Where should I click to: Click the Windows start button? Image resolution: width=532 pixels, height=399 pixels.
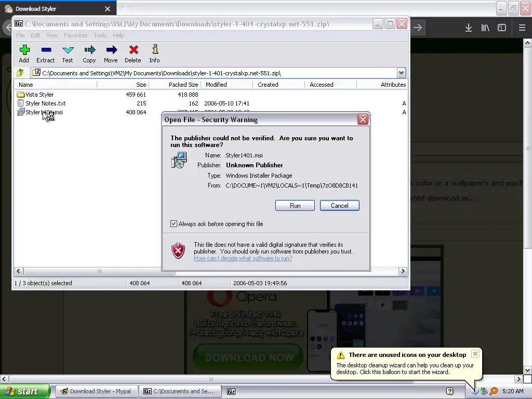[25, 391]
